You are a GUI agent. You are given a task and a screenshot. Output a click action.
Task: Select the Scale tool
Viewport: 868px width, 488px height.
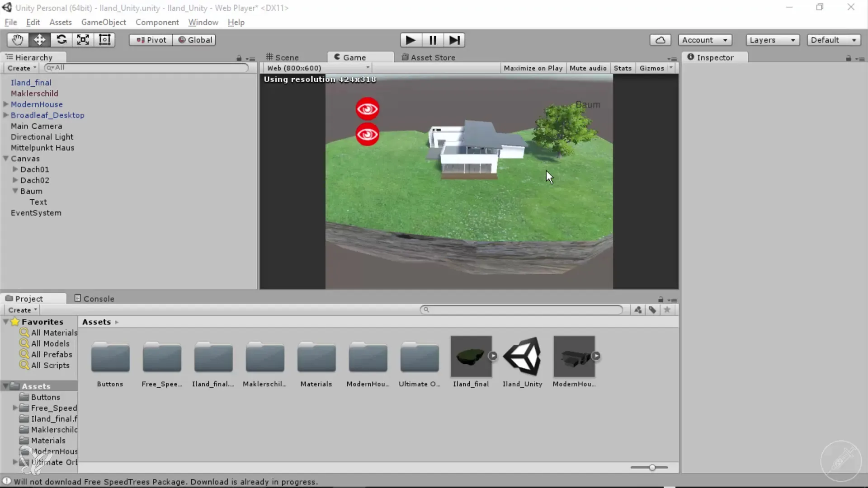(x=83, y=40)
